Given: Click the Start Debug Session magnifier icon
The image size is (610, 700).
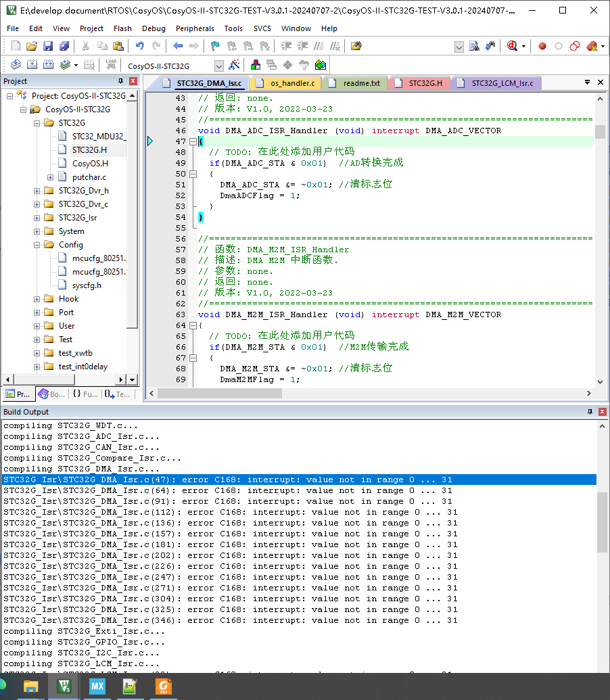Looking at the screenshot, I should click(512, 46).
